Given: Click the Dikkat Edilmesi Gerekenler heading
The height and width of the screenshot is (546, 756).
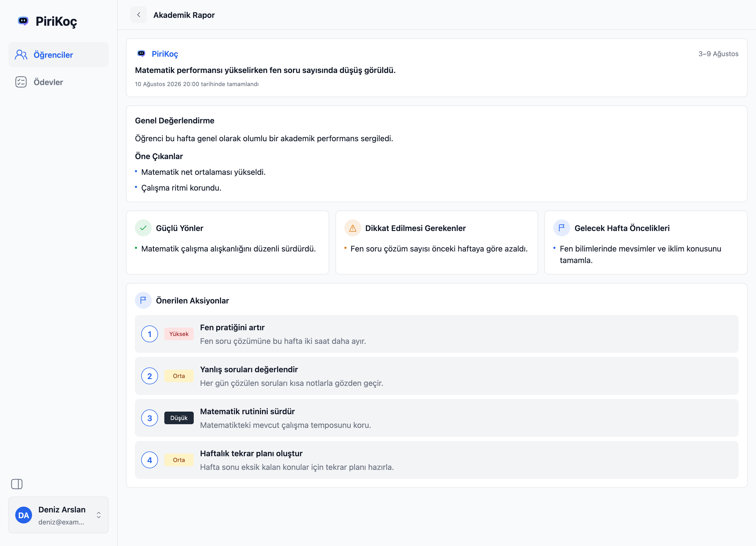Looking at the screenshot, I should click(415, 228).
